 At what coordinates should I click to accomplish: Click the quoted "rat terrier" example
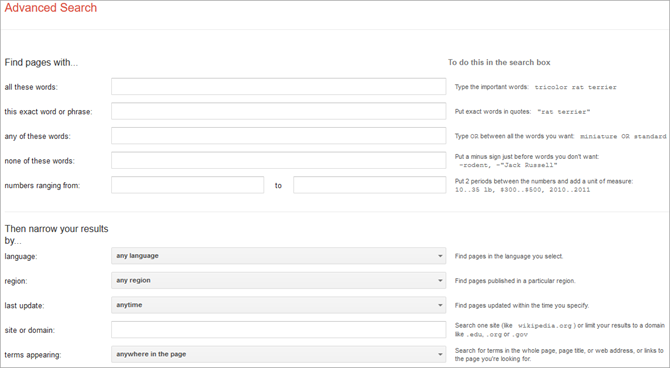564,112
